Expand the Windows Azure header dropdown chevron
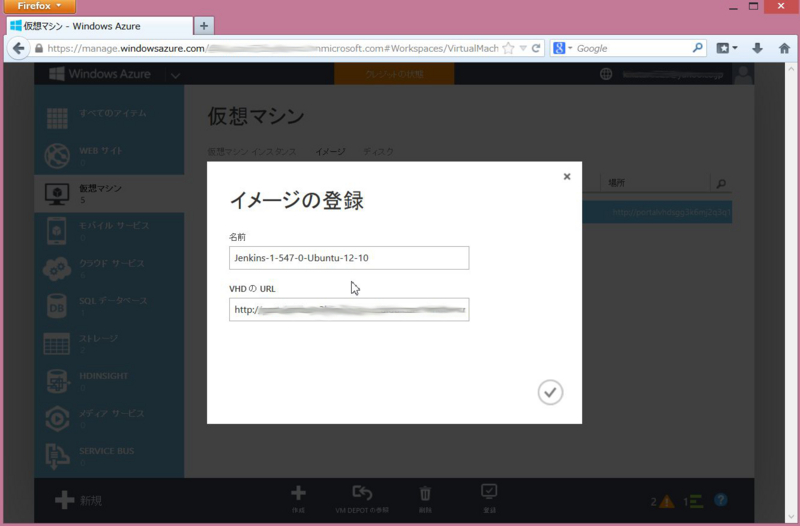The width and height of the screenshot is (800, 526). coord(175,76)
